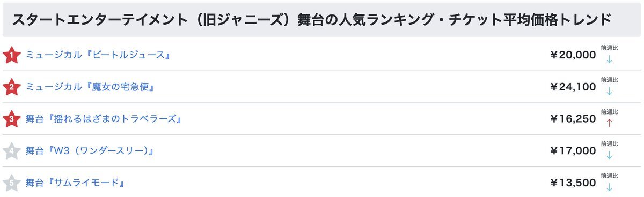This screenshot has width=644, height=197.
Task: Click down arrow beside ¥24,100 price
Action: [x=609, y=91]
